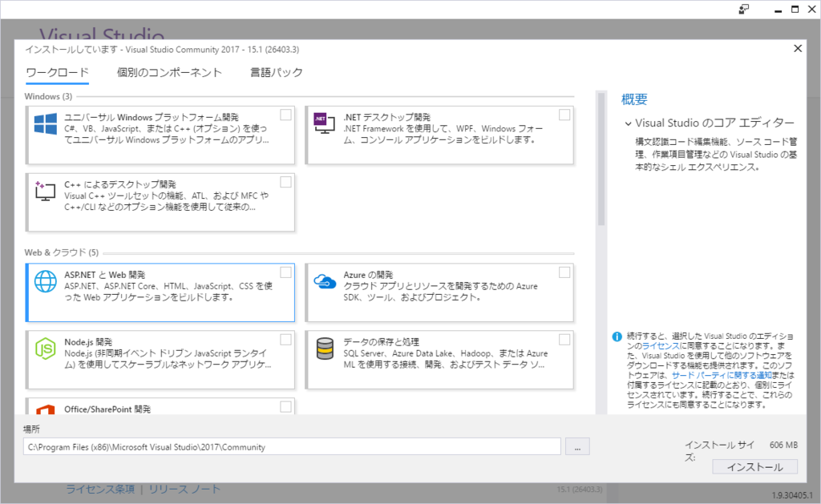Screen dimensions: 821x504
Task: Click the インストール button
Action: click(754, 467)
